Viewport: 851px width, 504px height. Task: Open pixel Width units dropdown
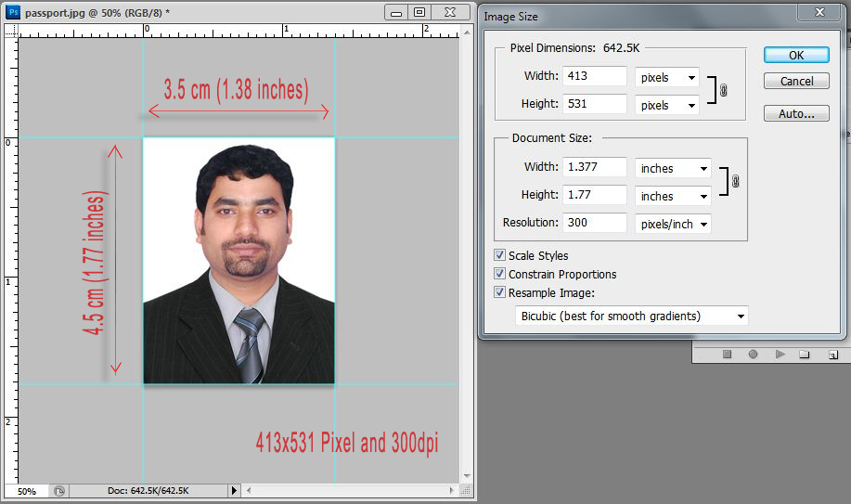point(667,77)
